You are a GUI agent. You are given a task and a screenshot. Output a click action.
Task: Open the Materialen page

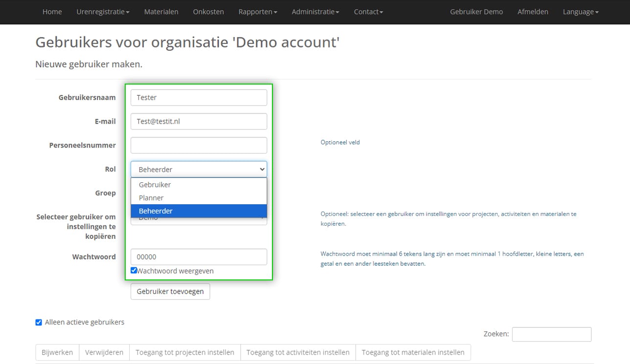pos(161,12)
